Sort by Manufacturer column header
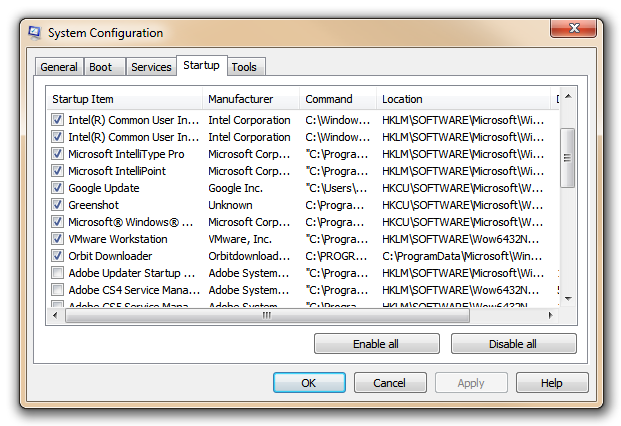Image resolution: width=621 pixels, height=426 pixels. click(251, 99)
